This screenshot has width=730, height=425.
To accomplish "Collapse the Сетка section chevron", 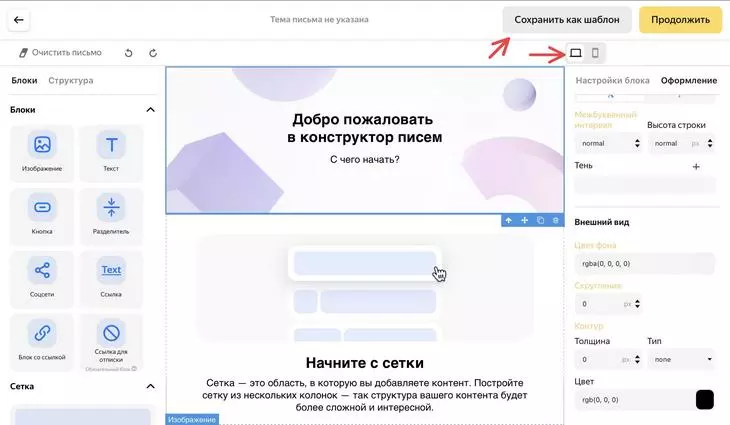I will tap(150, 386).
